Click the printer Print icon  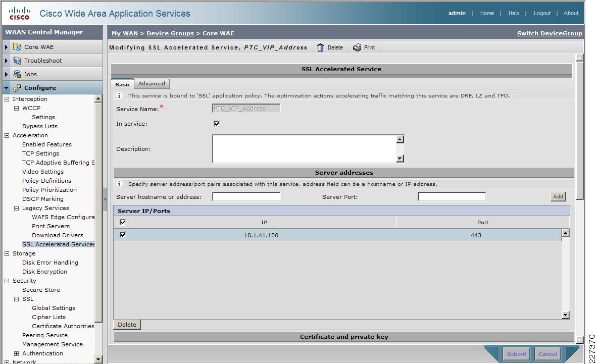[357, 47]
